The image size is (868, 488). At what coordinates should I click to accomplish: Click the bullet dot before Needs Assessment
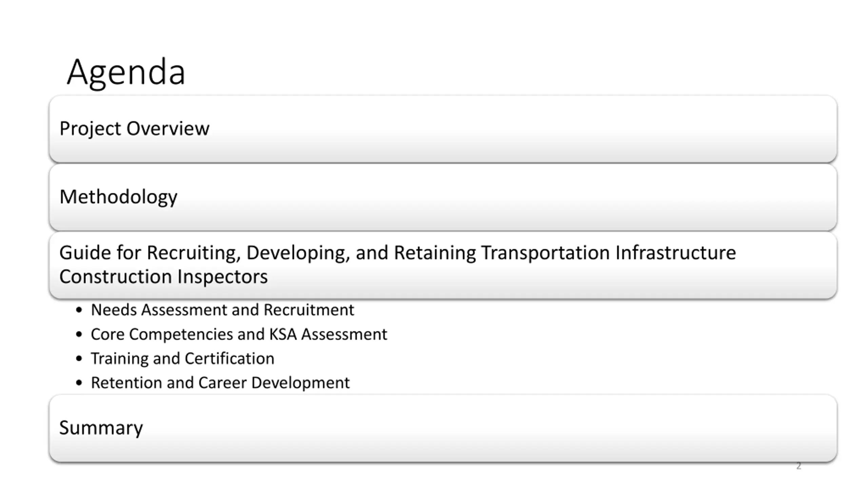[79, 310]
